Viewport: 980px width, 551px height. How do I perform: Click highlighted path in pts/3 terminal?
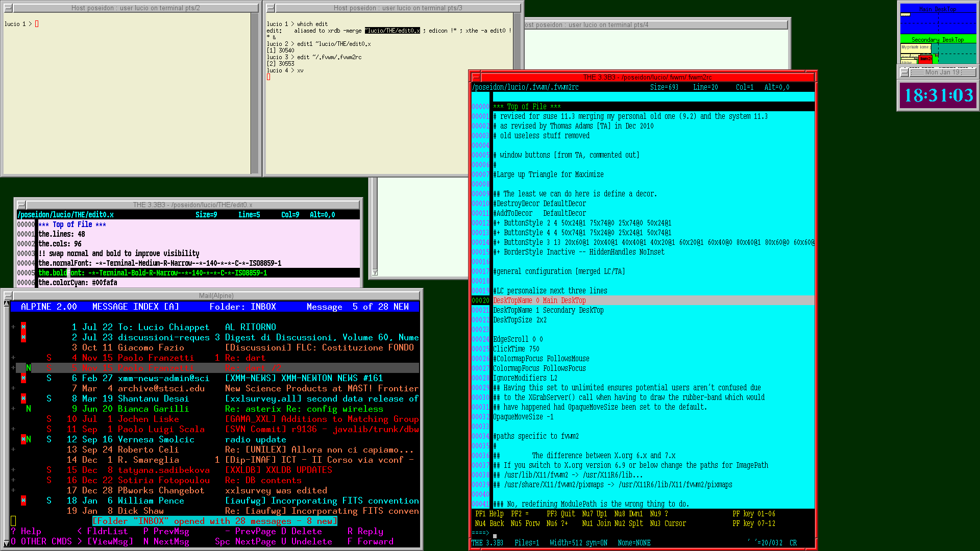(392, 31)
